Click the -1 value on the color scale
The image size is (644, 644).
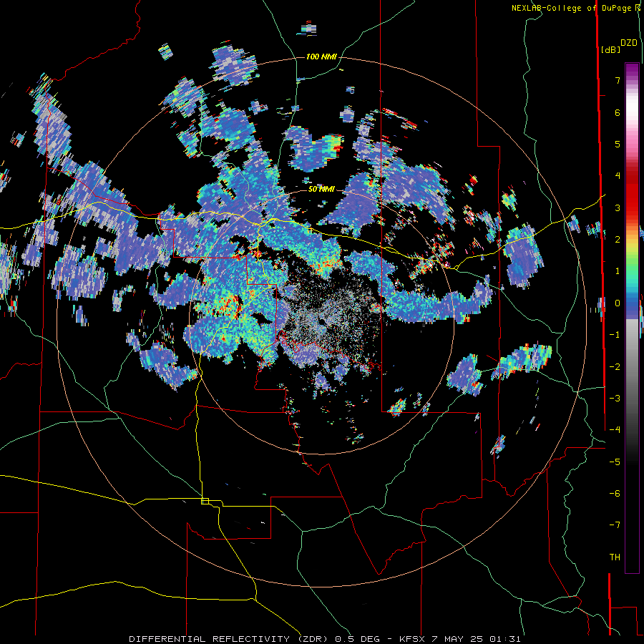(615, 335)
